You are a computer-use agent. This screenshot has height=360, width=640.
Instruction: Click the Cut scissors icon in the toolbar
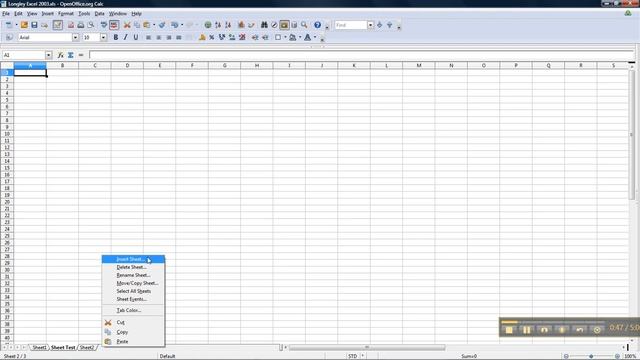click(x=127, y=25)
